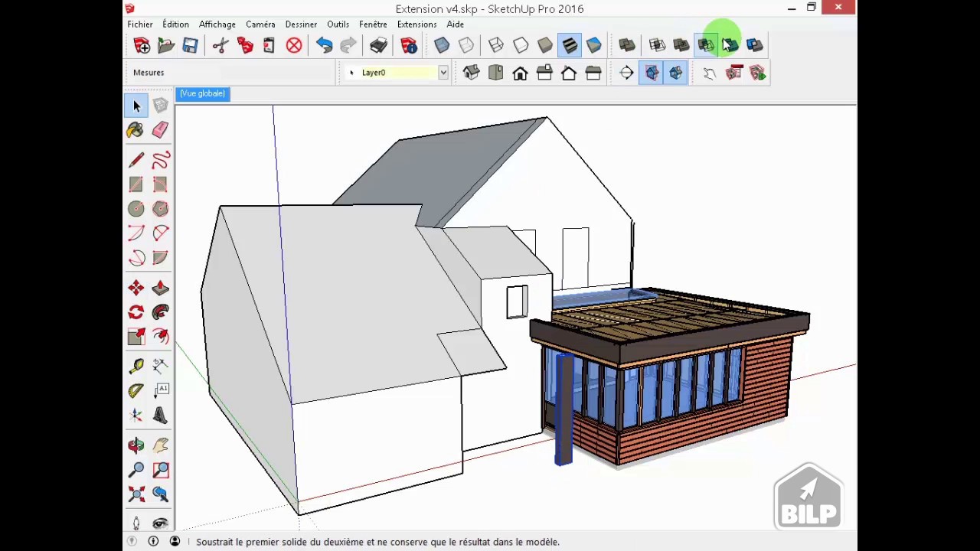Click the Undo arrow button
The image size is (980, 551).
[x=324, y=45]
